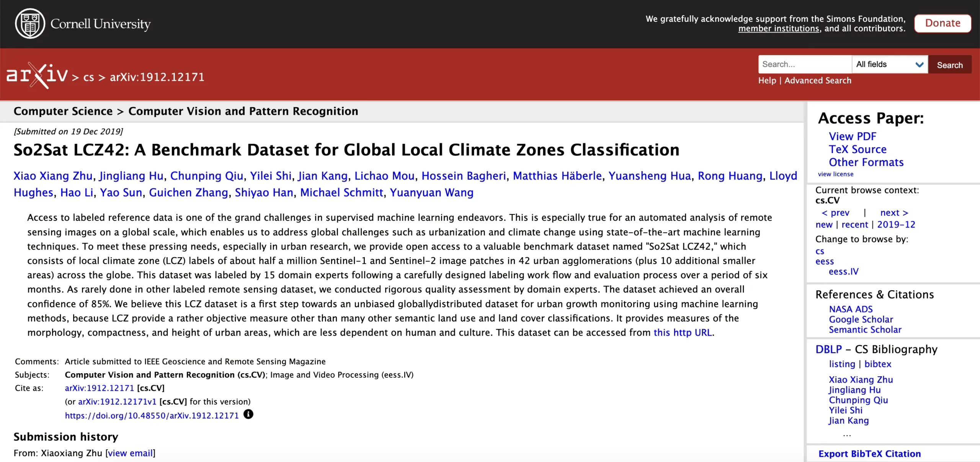Browse by cs in sidebar
980x462 pixels.
point(820,251)
